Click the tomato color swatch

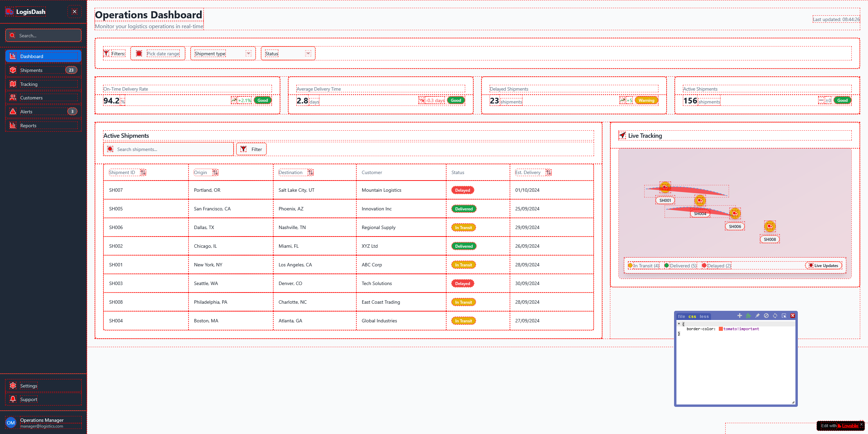(x=721, y=329)
